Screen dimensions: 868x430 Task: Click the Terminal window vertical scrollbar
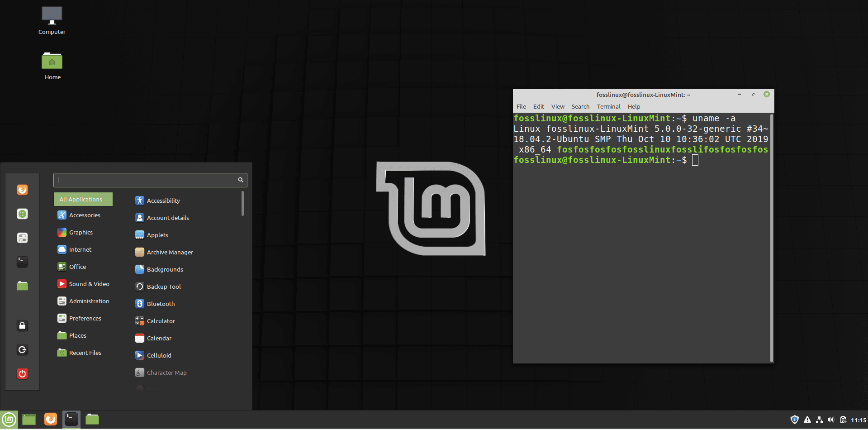pos(772,238)
